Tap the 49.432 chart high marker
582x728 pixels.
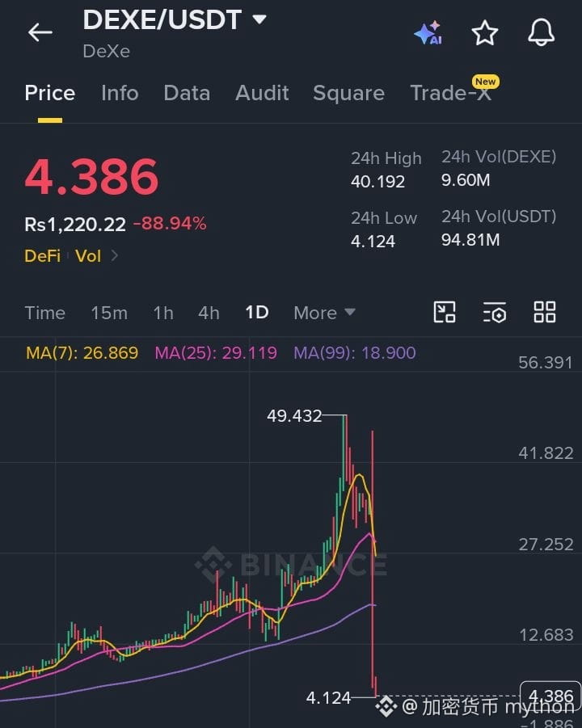[294, 415]
